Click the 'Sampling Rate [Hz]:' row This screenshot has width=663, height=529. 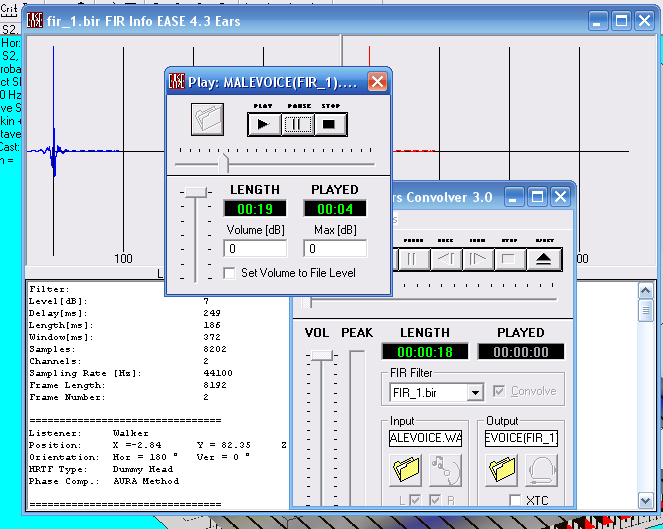pyautogui.click(x=131, y=373)
